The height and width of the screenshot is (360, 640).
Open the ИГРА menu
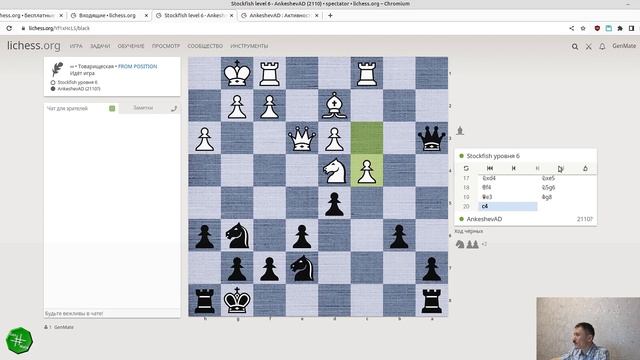pyautogui.click(x=76, y=46)
